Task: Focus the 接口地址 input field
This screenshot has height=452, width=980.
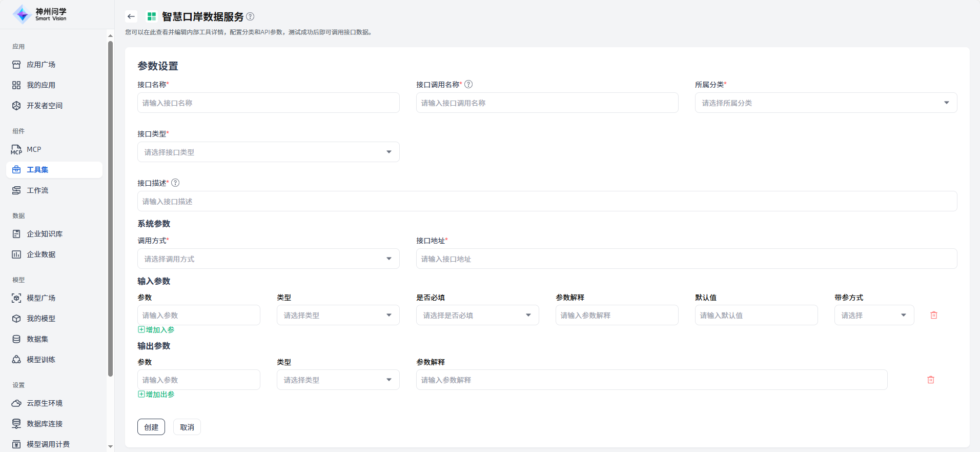Action: pos(686,259)
